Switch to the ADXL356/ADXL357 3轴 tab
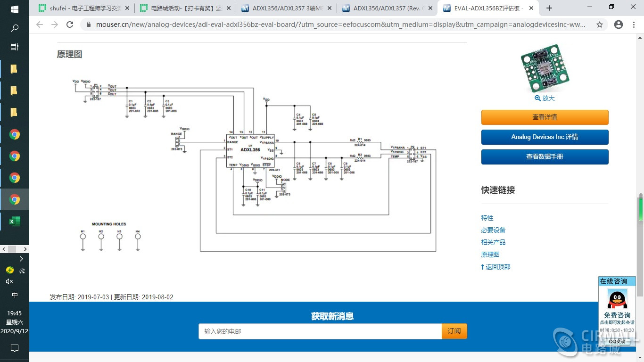The height and width of the screenshot is (362, 644). (x=287, y=8)
